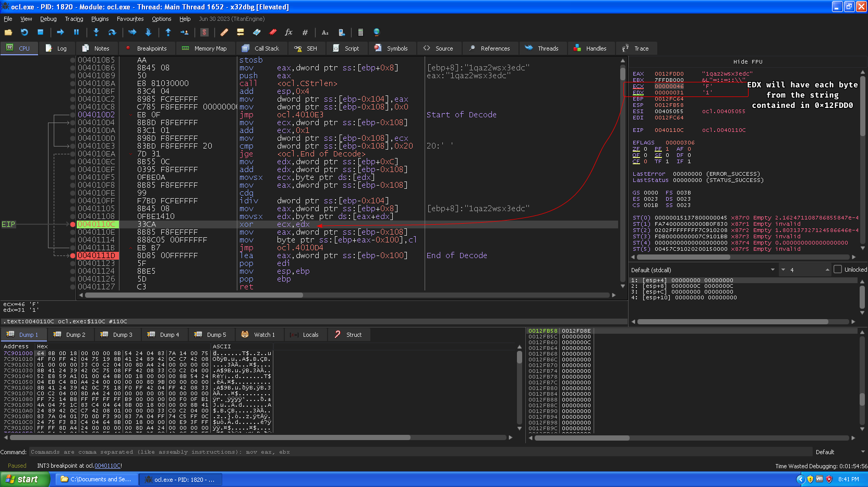Follow the 0040110C breakpoint link in status bar

coord(107,466)
